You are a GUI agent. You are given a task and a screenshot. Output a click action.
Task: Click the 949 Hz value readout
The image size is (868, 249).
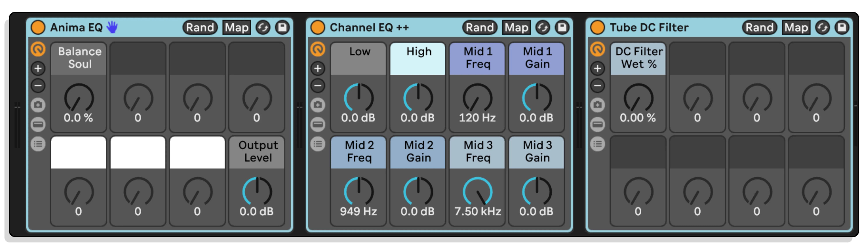click(358, 212)
